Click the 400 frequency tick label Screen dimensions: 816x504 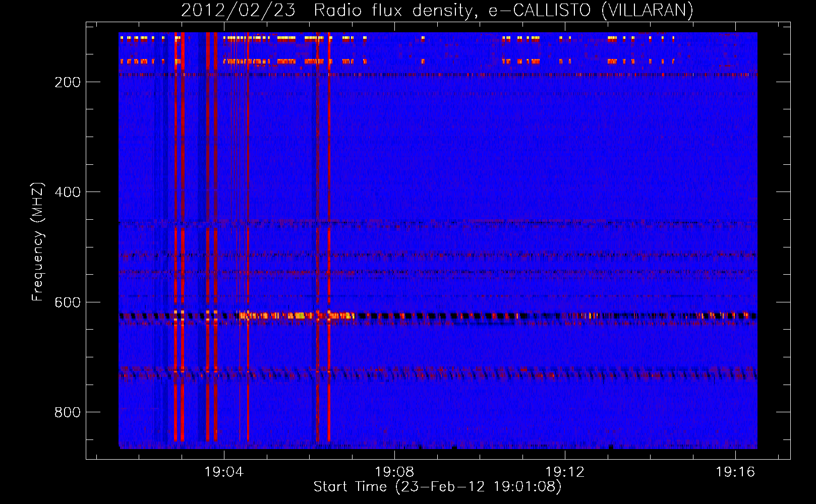[x=68, y=192]
